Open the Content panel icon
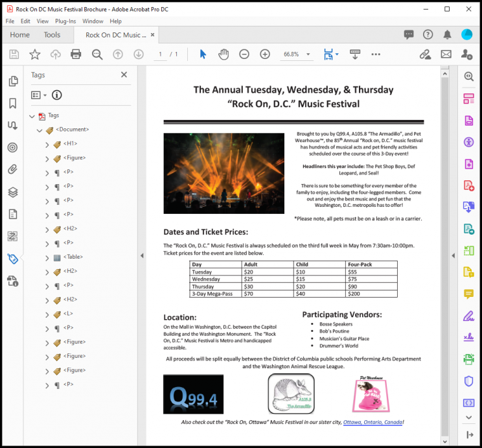The image size is (482, 448). (x=12, y=214)
